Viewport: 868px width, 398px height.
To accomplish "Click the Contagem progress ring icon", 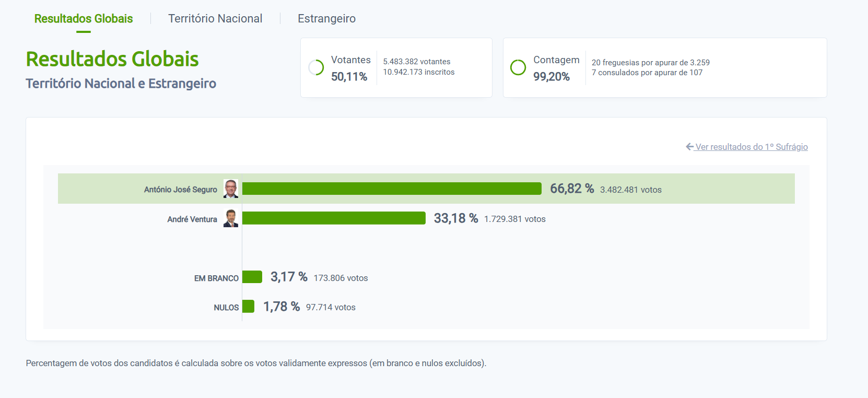I will pyautogui.click(x=518, y=67).
